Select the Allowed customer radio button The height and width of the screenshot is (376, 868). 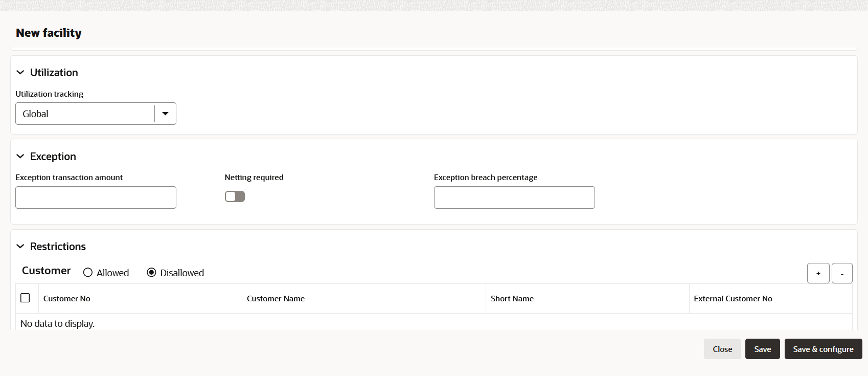88,273
